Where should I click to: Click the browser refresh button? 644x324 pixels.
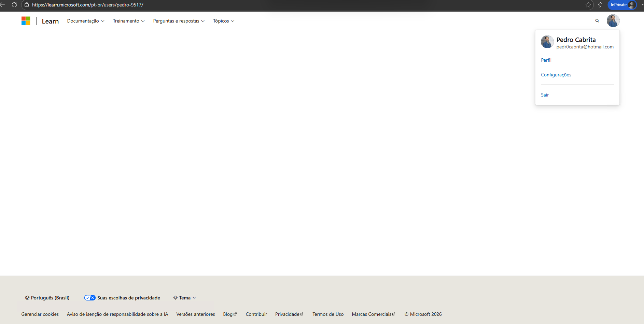14,5
